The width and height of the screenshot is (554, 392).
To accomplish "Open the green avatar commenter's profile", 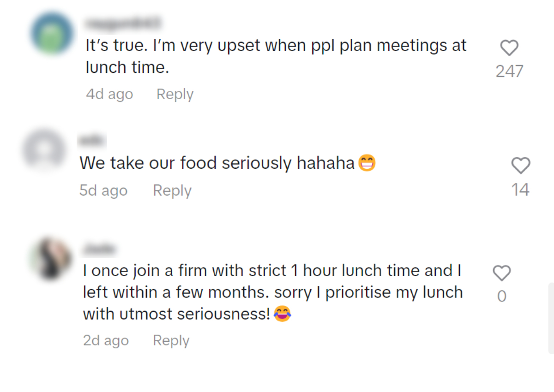I will [x=52, y=34].
